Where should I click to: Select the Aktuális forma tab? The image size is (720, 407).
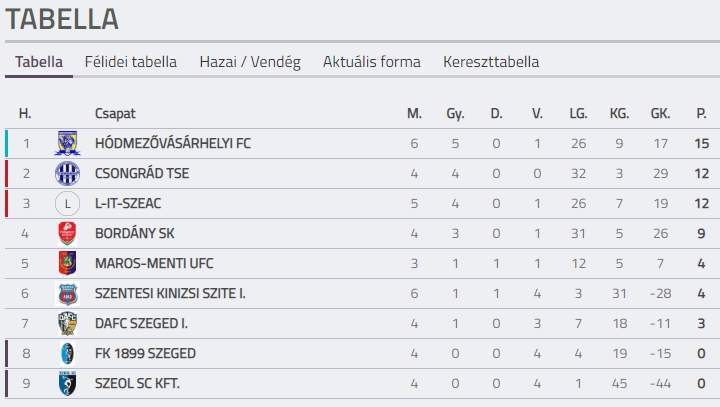371,62
